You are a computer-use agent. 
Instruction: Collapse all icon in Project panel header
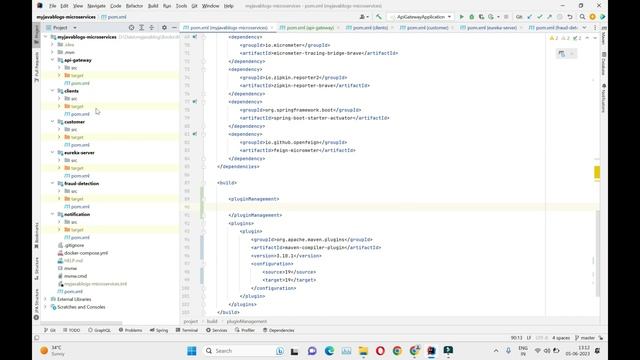[x=151, y=27]
